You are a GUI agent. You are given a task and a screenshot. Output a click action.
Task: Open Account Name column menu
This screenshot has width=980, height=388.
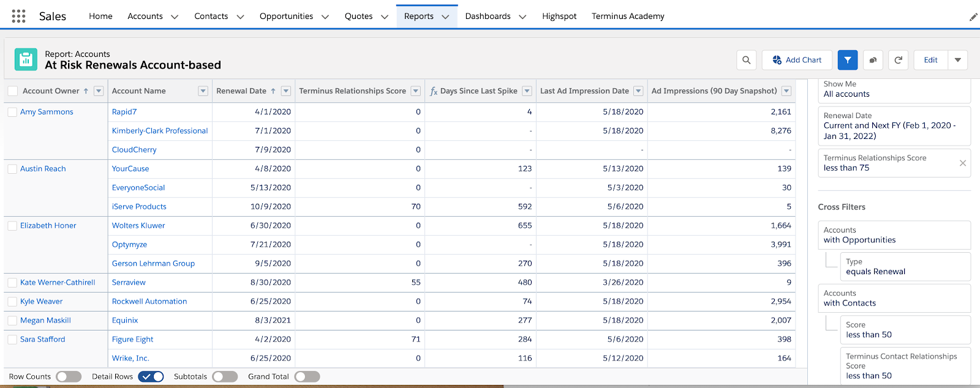click(x=203, y=91)
